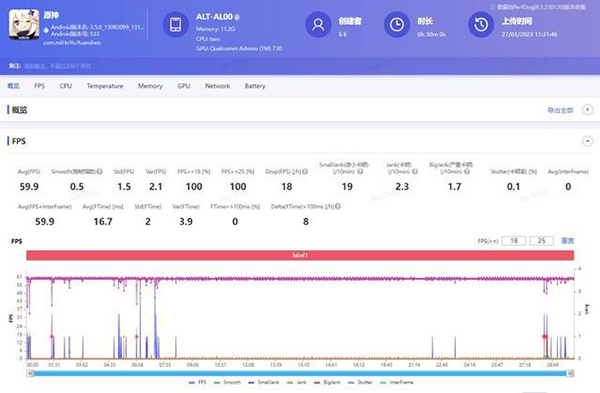Collapse the overview section arrow
This screenshot has width=600, height=393.
587,110
